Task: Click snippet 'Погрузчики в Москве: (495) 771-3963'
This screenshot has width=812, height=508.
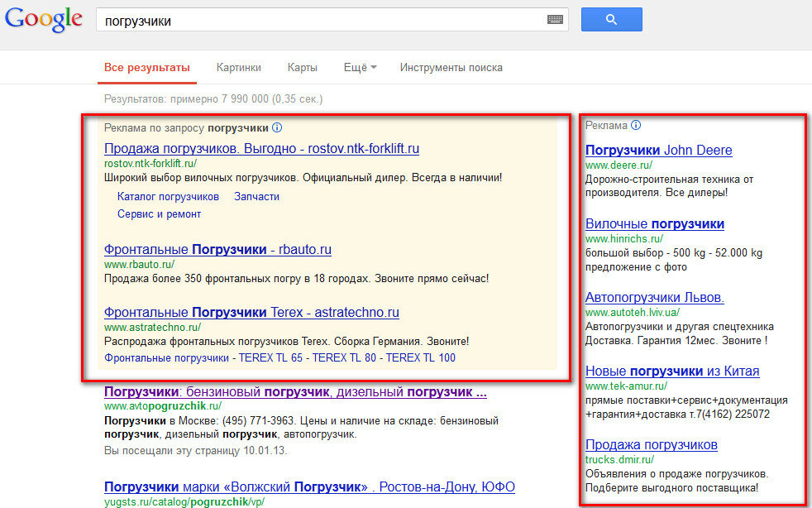Action: pos(200,421)
